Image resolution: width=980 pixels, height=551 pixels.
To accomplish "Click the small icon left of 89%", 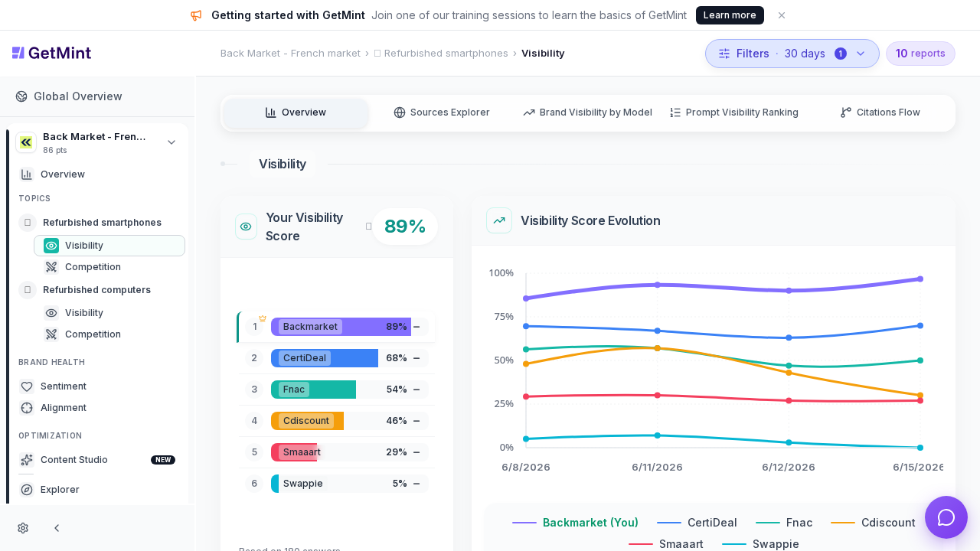I will click(x=369, y=227).
